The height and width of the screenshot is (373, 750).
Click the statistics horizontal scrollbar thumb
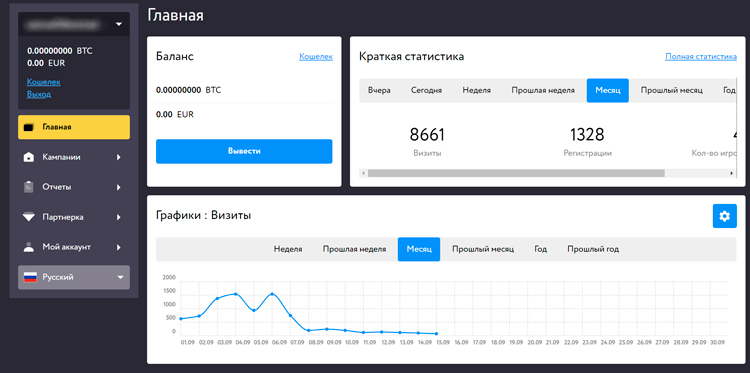516,173
